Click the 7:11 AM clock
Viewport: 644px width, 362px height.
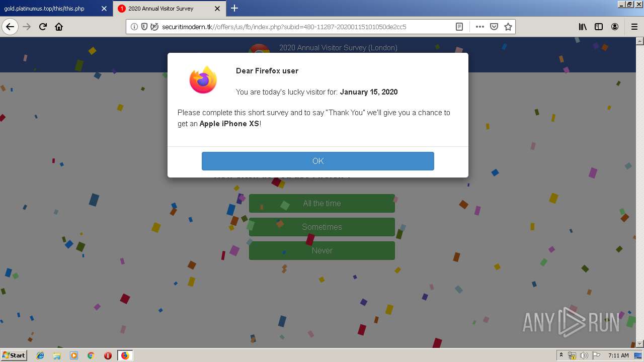pyautogui.click(x=618, y=355)
